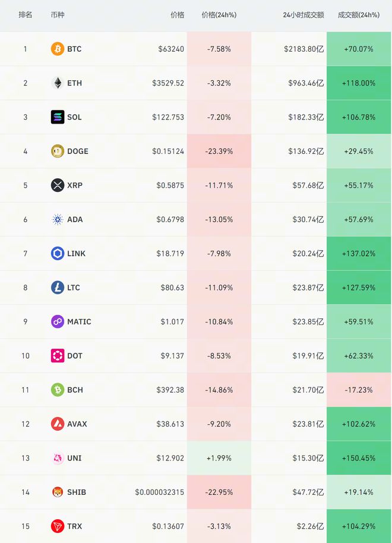The width and height of the screenshot is (392, 543).
Task: Click the Bitcoin BTC coin icon
Action: [x=58, y=49]
